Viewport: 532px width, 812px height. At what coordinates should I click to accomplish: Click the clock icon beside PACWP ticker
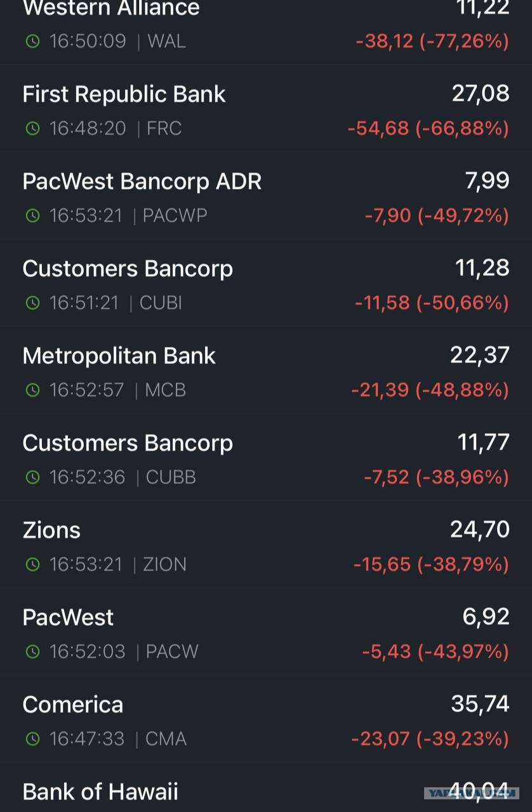click(32, 216)
